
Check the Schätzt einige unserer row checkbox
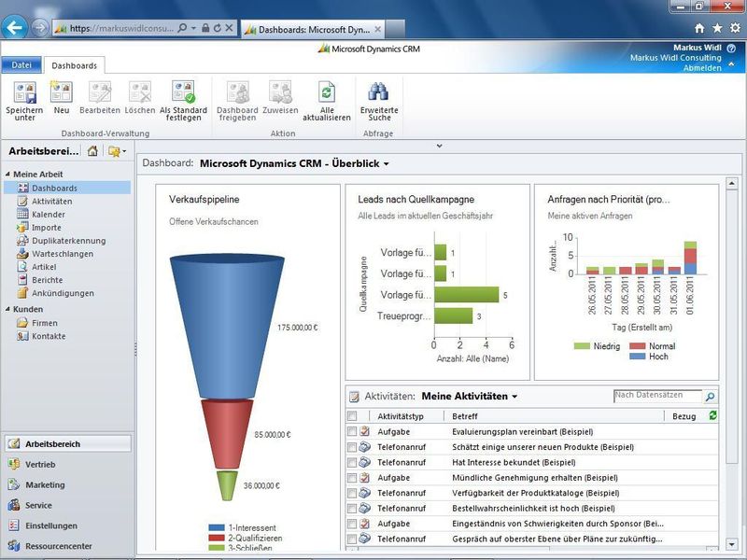pos(352,447)
